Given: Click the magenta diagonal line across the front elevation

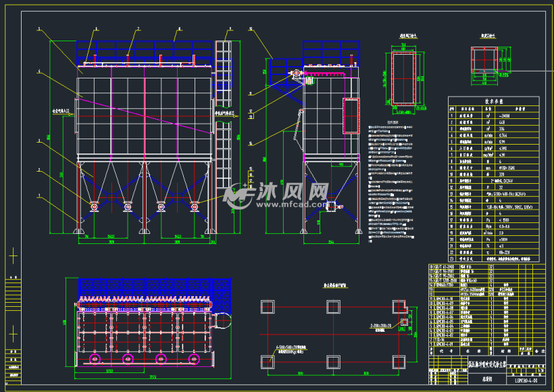Looking at the screenshot, I should [145, 116].
